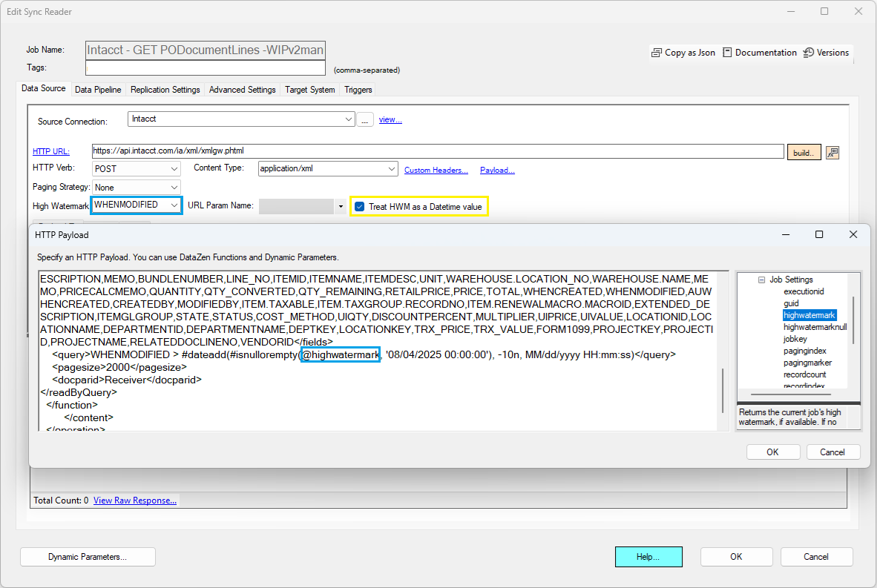Click the view... connection link
877x588 pixels.
click(390, 119)
